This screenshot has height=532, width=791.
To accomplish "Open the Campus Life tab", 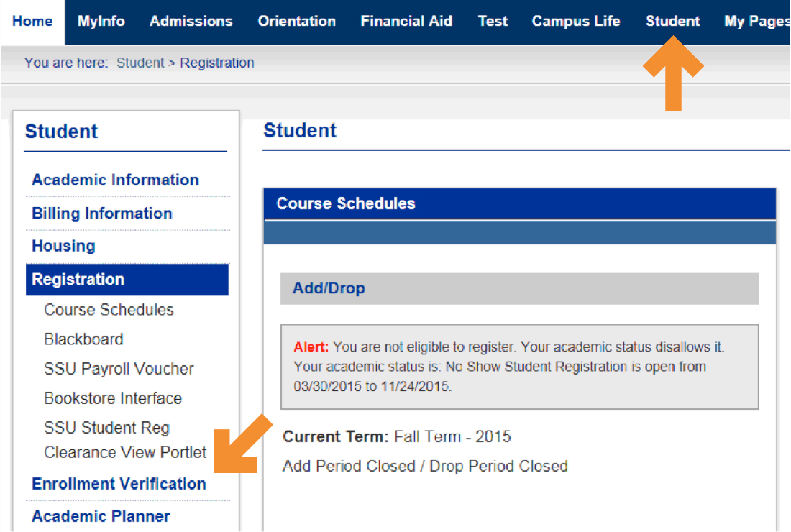I will [x=576, y=22].
